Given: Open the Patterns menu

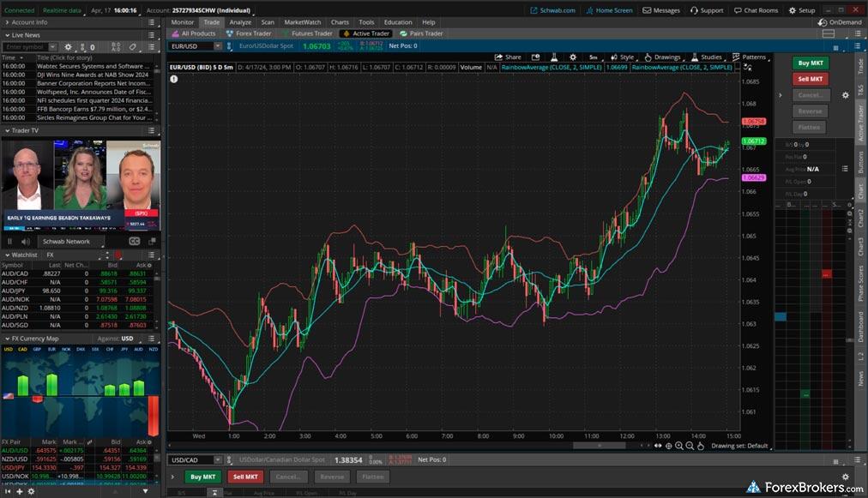Looking at the screenshot, I should (x=749, y=57).
